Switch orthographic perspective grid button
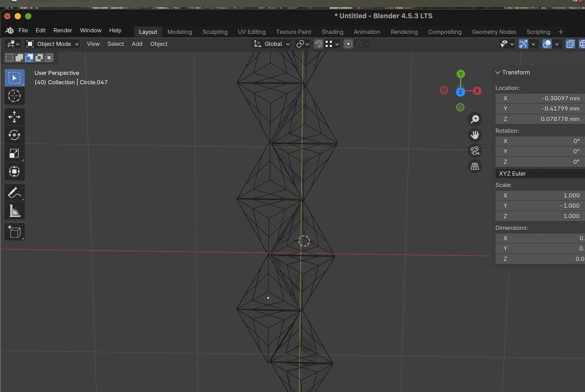585x392 pixels. tap(475, 166)
